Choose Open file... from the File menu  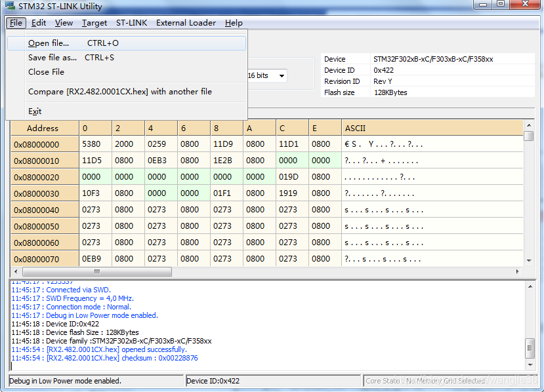coord(49,43)
